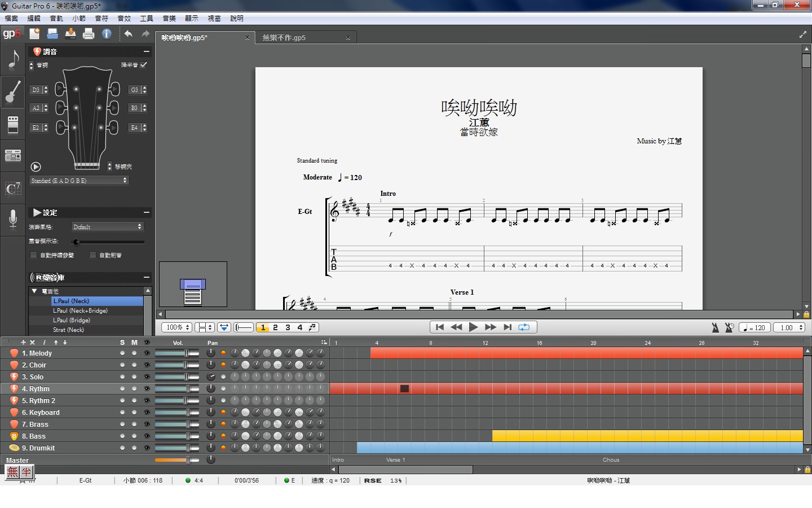Viewport: 812px width, 508px height.
Task: Open the second menu in the menu bar
Action: tap(34, 19)
